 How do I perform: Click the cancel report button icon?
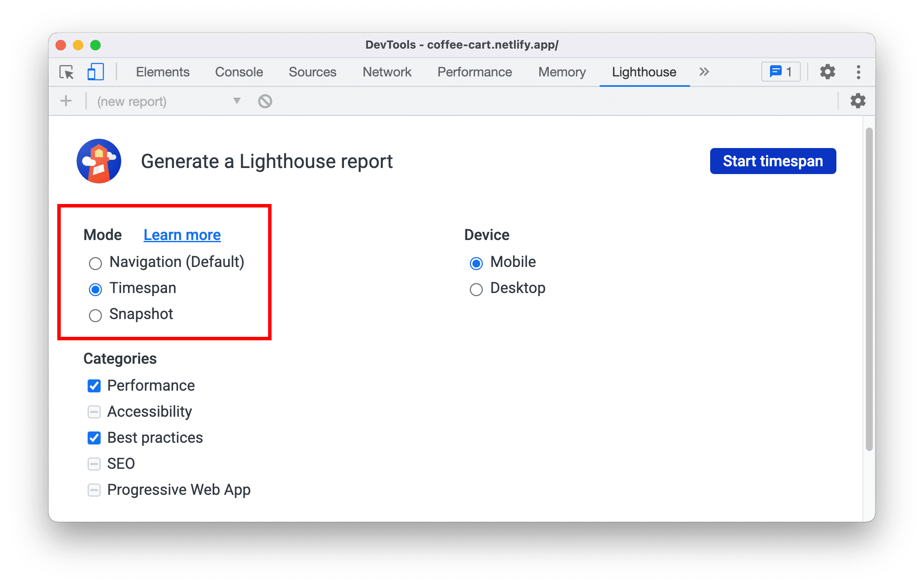pyautogui.click(x=265, y=102)
